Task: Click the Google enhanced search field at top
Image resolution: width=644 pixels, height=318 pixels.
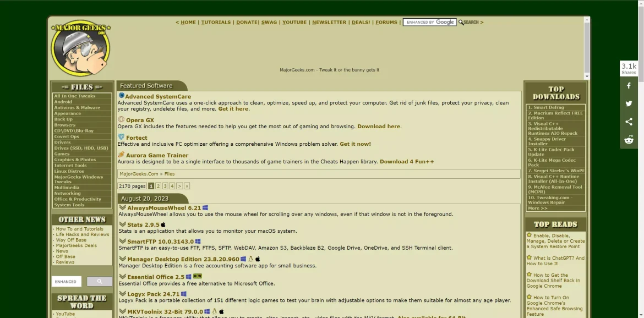Action: coord(429,22)
